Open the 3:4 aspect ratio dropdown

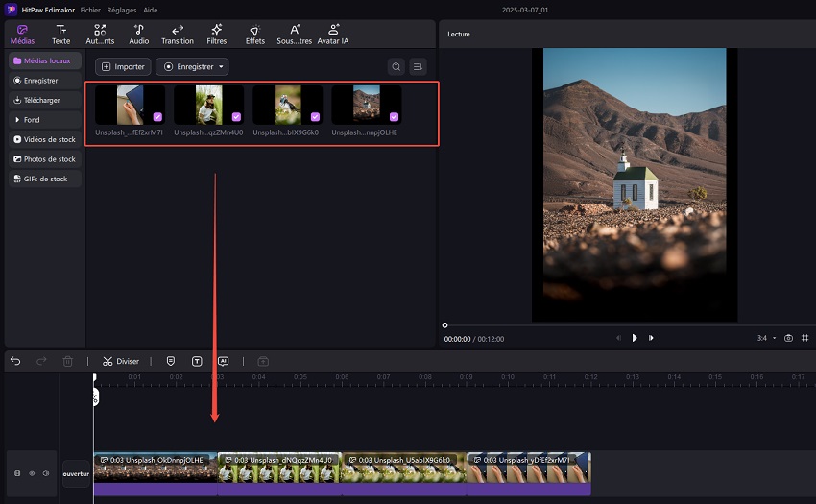point(766,338)
